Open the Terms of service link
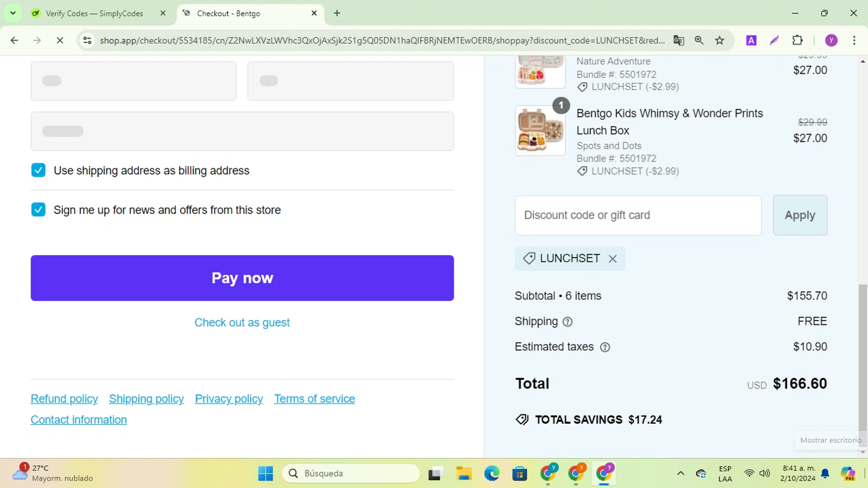The image size is (868, 488). [314, 399]
